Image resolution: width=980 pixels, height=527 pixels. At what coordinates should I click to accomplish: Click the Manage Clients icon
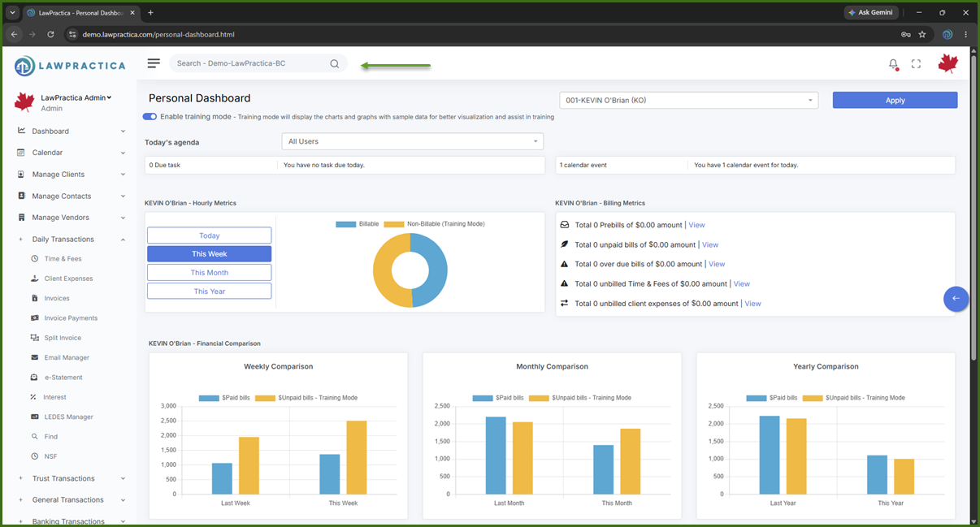pos(22,174)
